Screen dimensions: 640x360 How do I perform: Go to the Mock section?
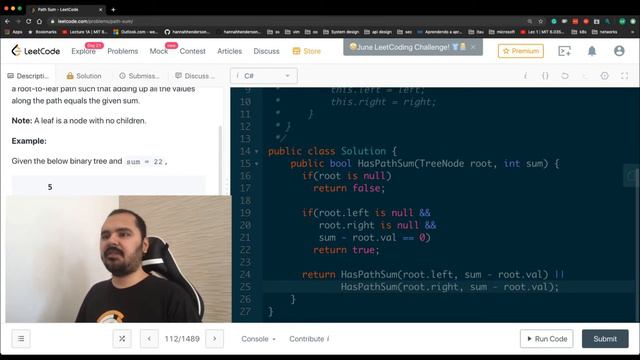click(158, 51)
